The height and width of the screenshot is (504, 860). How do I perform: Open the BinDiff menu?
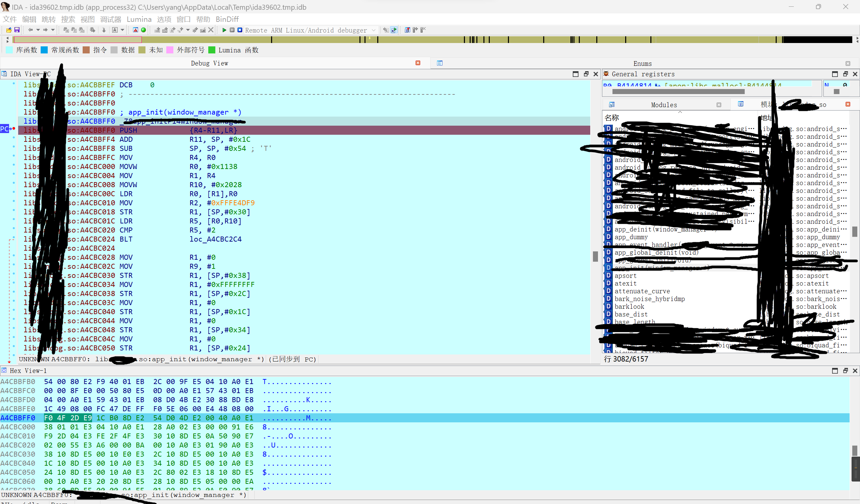227,19
